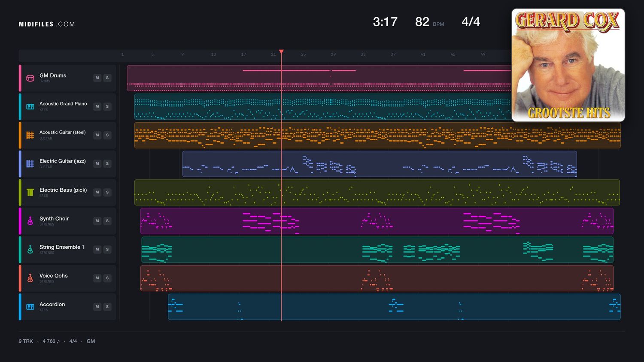The image size is (644, 362).
Task: Solo the Accordion track
Action: (107, 307)
